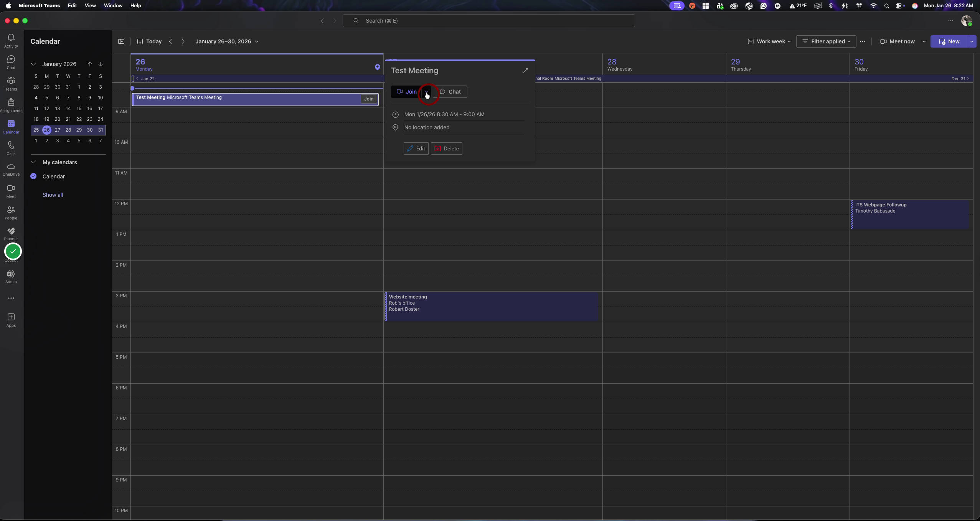Open the Window menu in menu bar
980x521 pixels.
pyautogui.click(x=113, y=6)
